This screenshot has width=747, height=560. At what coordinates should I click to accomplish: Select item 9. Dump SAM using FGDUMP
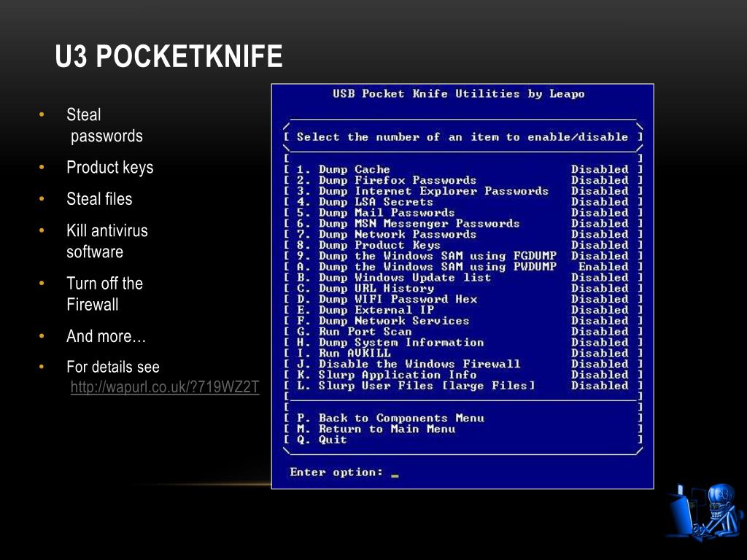pos(426,256)
